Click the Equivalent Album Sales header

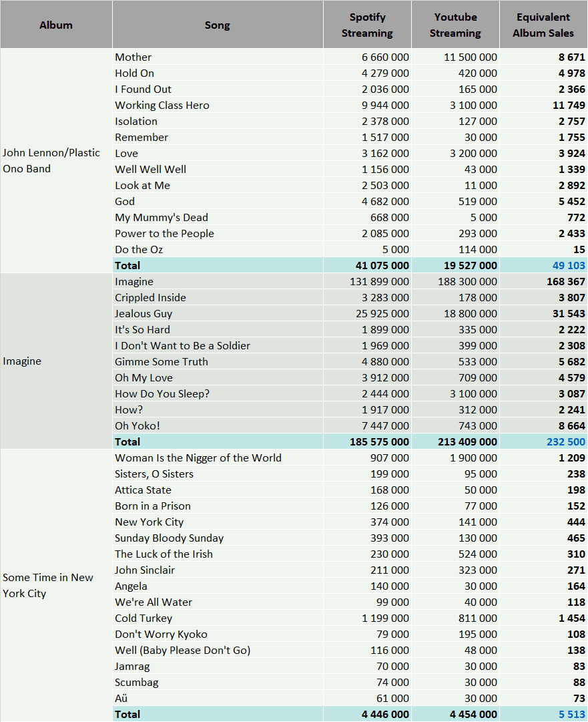pyautogui.click(x=543, y=25)
